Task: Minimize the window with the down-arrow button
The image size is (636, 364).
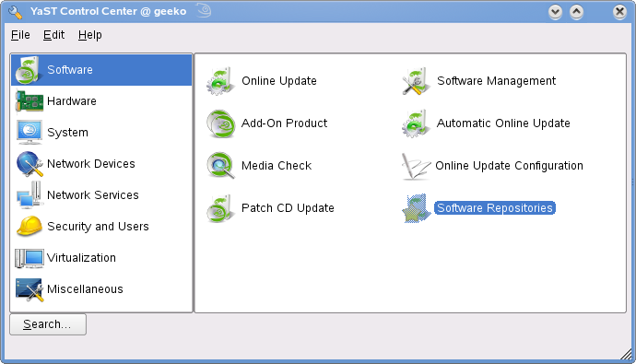Action: 555,12
